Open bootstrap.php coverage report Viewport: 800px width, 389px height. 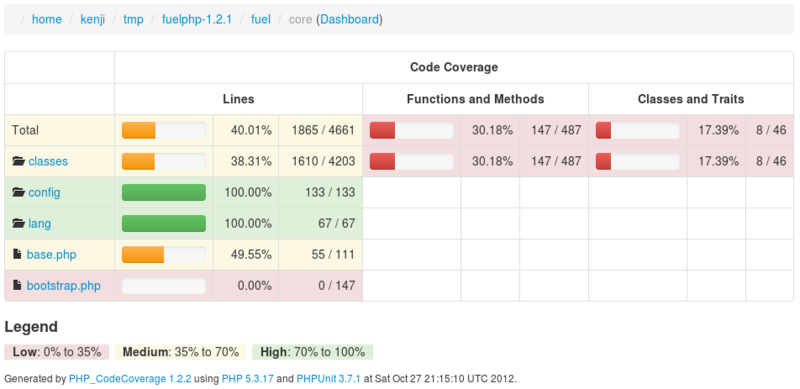tap(64, 285)
